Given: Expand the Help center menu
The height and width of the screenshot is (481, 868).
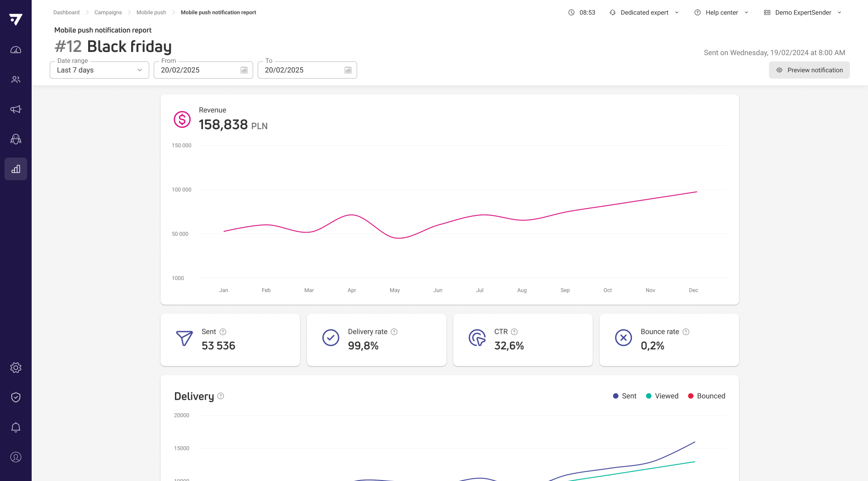Looking at the screenshot, I should tap(722, 13).
